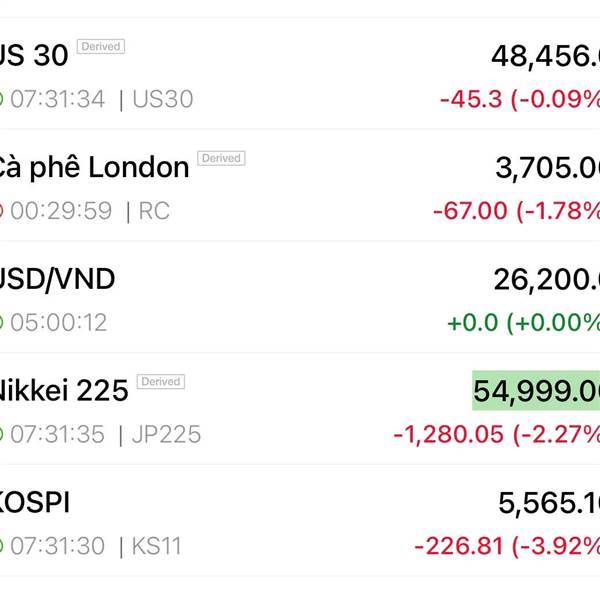Click the KOSPI change value -226.81
The image size is (600, 600).
[457, 547]
